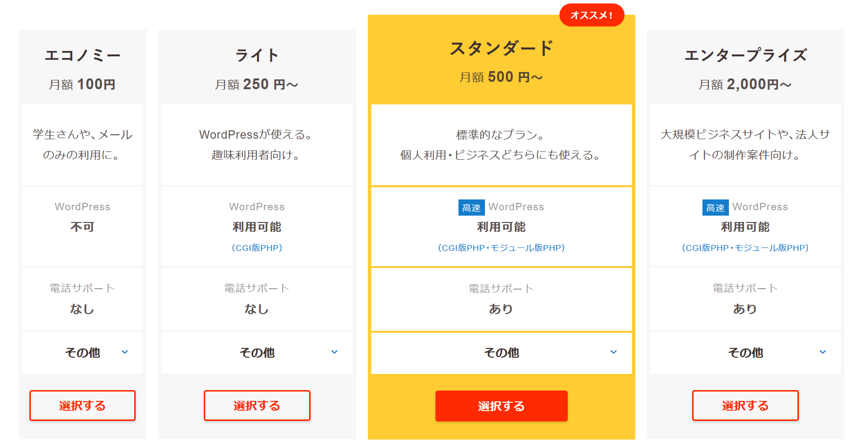Click 高速 badge in Enterprise plan
The width and height of the screenshot is (868, 443).
tap(715, 208)
